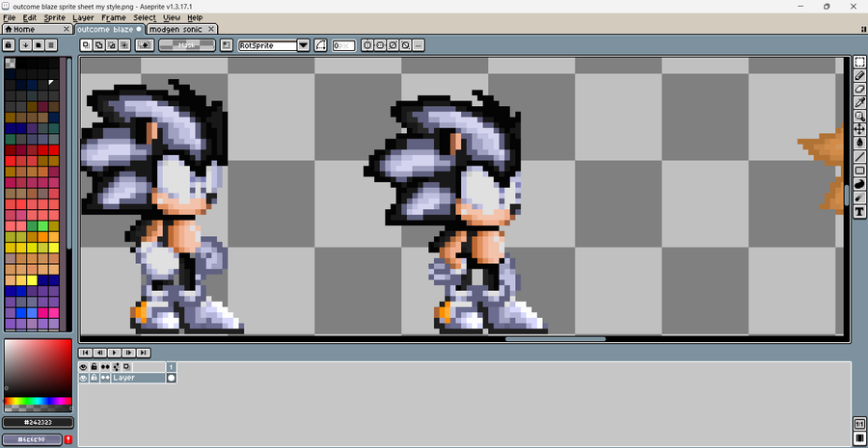
Task: Select the Eyedropper tool
Action: [x=859, y=102]
